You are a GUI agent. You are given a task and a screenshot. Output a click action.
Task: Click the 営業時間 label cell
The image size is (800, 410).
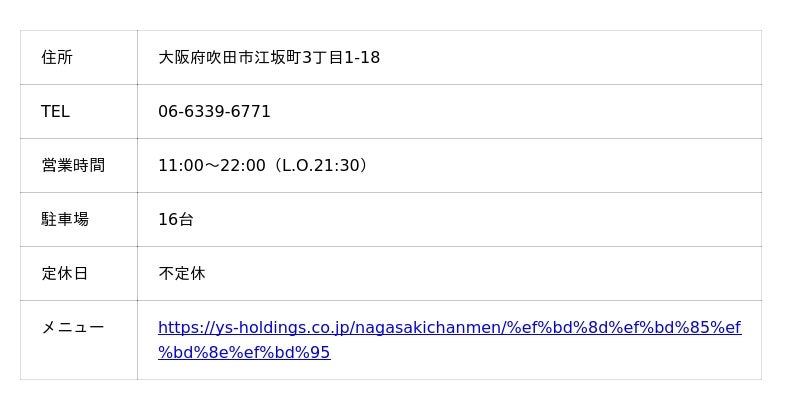coord(73,166)
